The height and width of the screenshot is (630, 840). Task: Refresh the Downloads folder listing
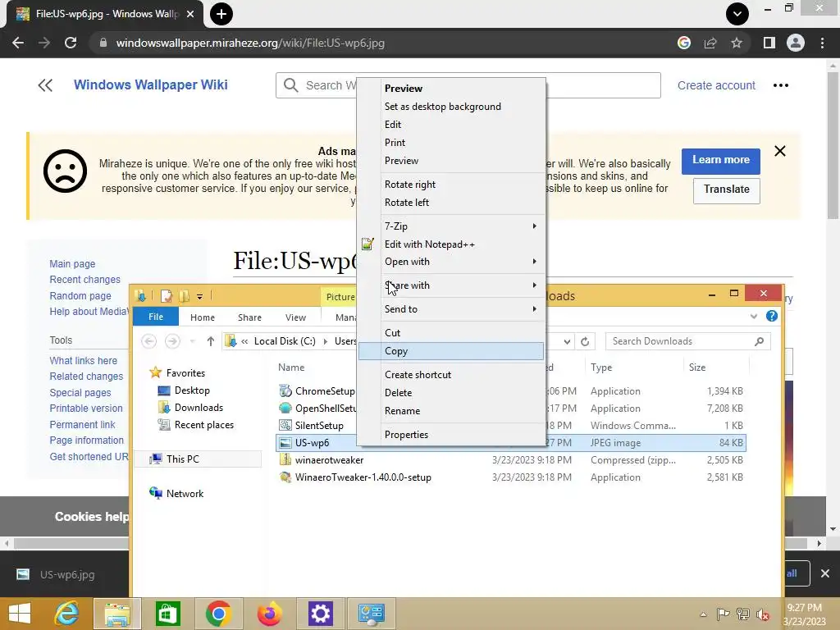(585, 341)
